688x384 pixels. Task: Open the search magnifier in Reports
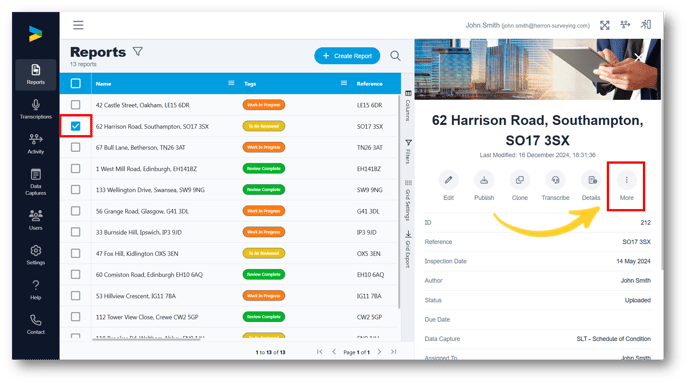pyautogui.click(x=395, y=56)
